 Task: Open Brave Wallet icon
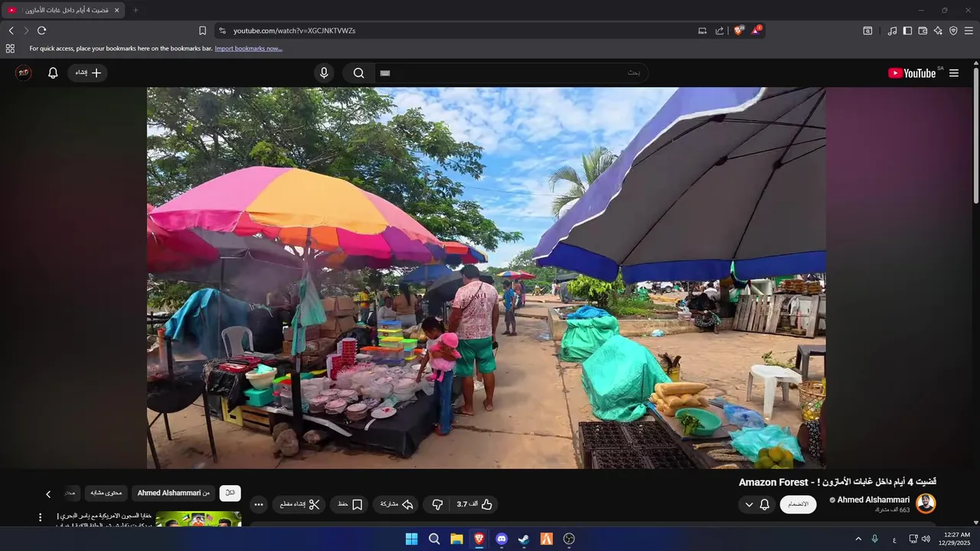tap(923, 31)
